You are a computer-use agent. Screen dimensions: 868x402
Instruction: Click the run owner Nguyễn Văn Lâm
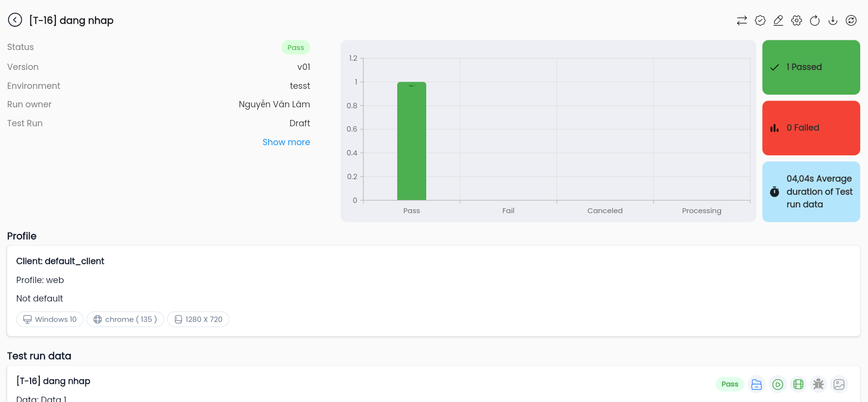point(274,104)
